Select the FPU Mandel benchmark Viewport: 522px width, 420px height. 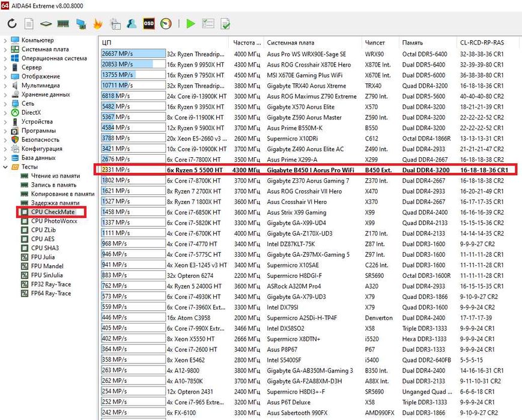click(47, 266)
